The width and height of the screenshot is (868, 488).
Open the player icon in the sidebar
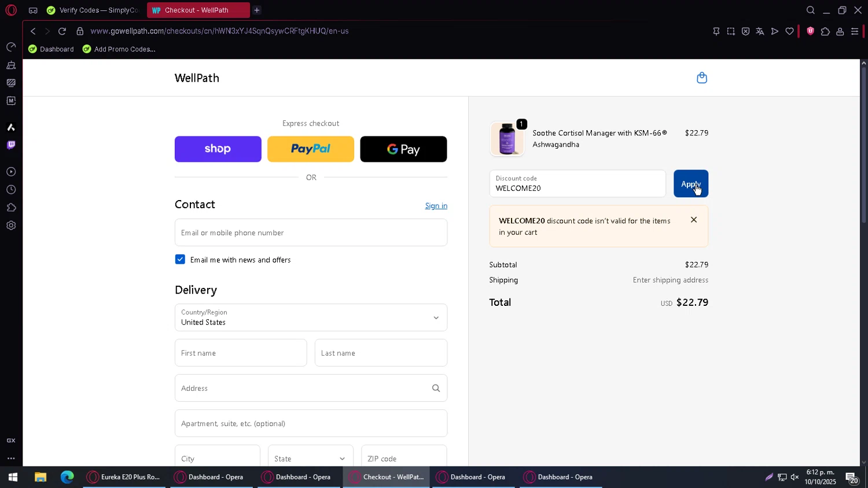click(x=11, y=172)
